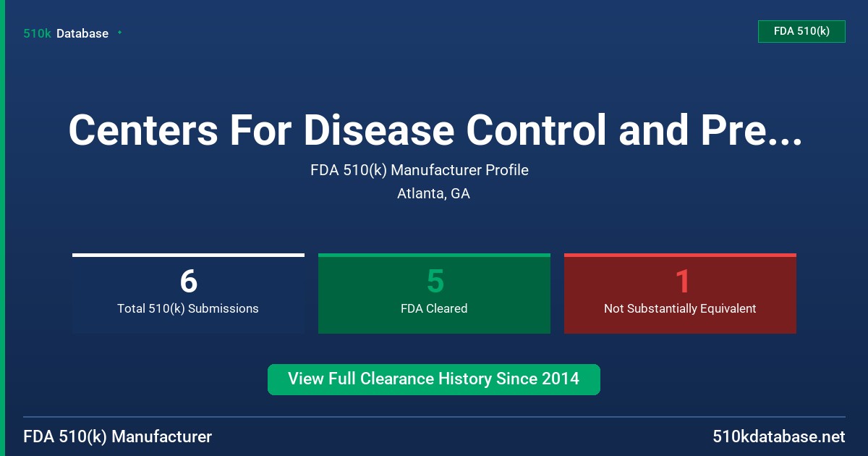Select the FDA 510(k) Manufacturer Profile subtitle
The width and height of the screenshot is (868, 456).
[420, 170]
